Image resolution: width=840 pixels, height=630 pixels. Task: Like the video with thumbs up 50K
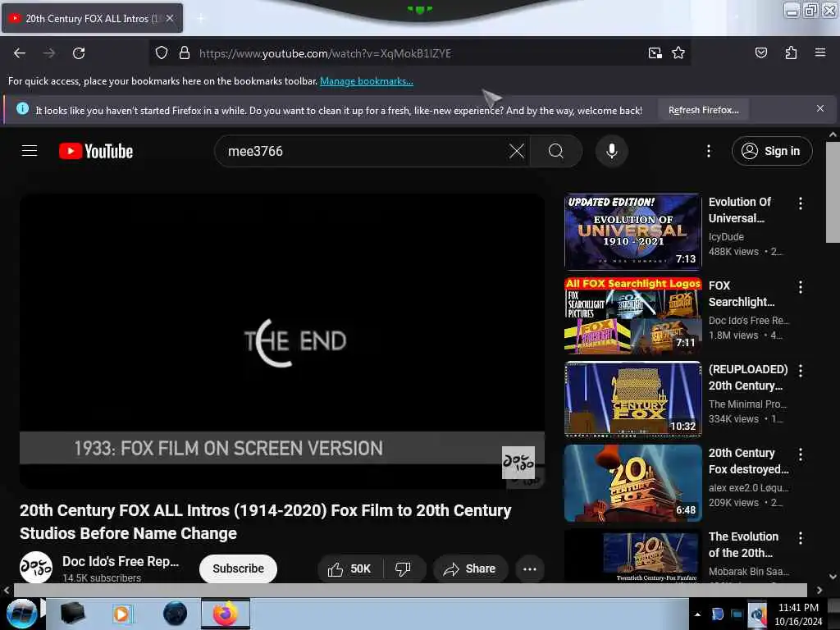point(350,568)
